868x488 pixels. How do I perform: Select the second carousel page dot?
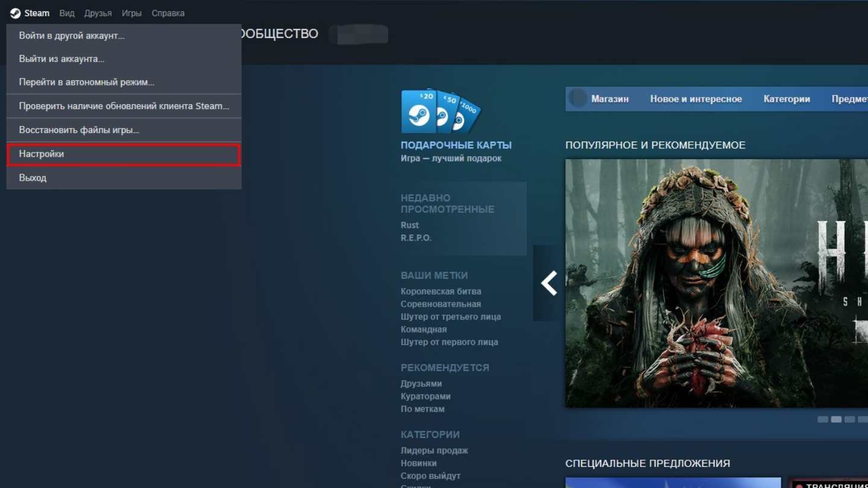pyautogui.click(x=836, y=419)
